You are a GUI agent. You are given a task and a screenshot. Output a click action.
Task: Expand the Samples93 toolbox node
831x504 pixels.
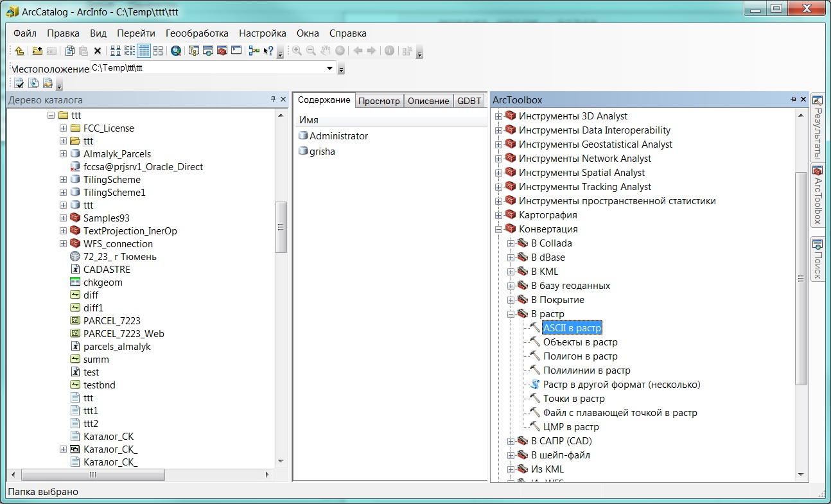pyautogui.click(x=63, y=218)
